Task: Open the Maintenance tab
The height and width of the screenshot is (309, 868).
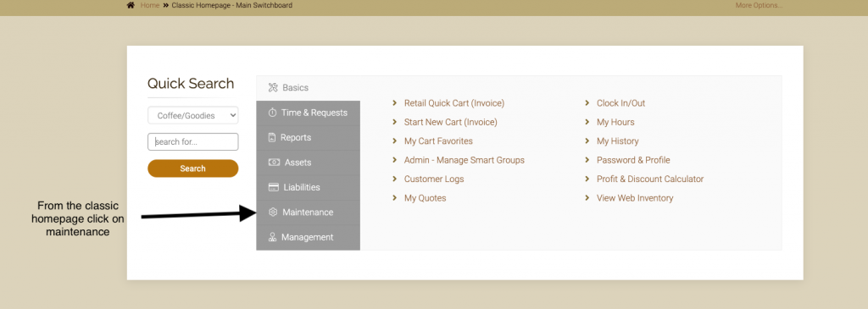Action: [309, 212]
